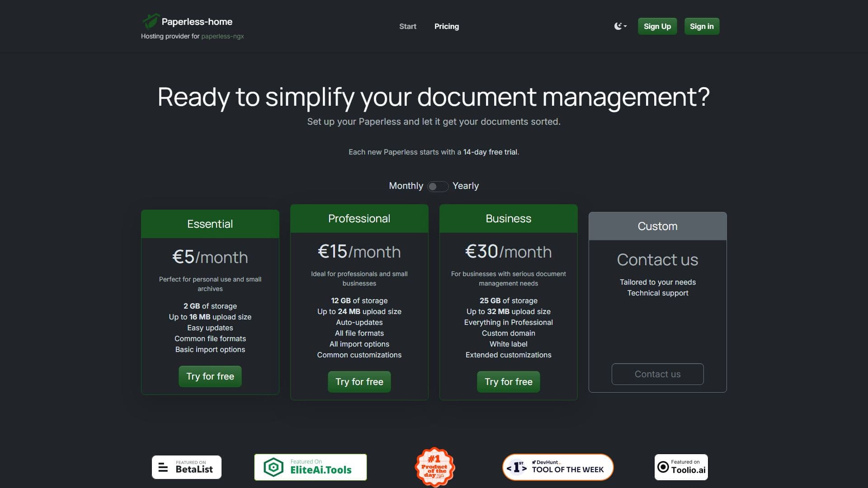Click the 'Extended customizations' feature
Image resolution: width=868 pixels, height=488 pixels.
click(x=509, y=355)
